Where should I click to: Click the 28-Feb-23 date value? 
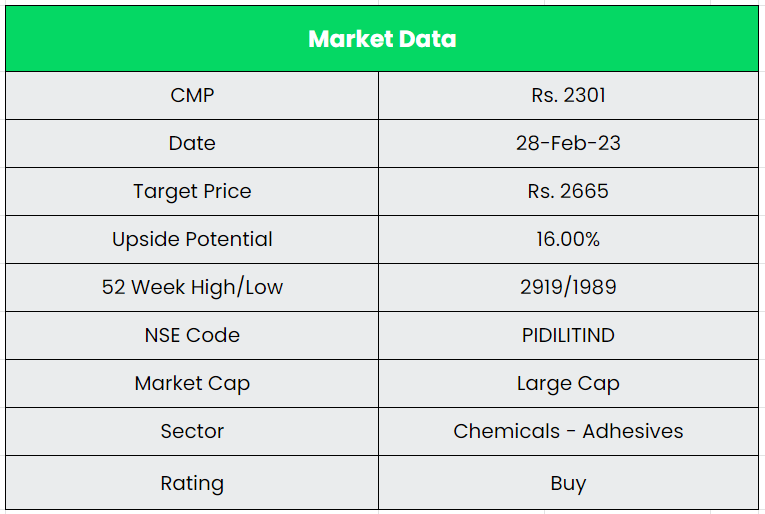coord(568,143)
